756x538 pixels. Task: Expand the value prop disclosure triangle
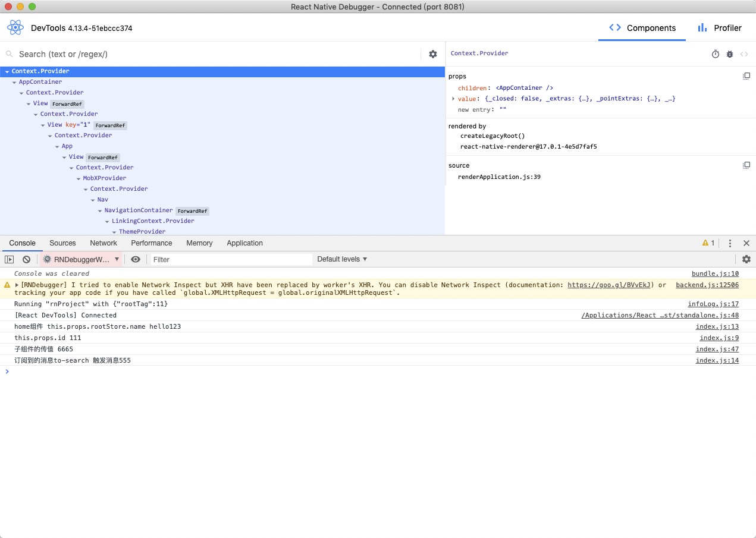(x=453, y=99)
